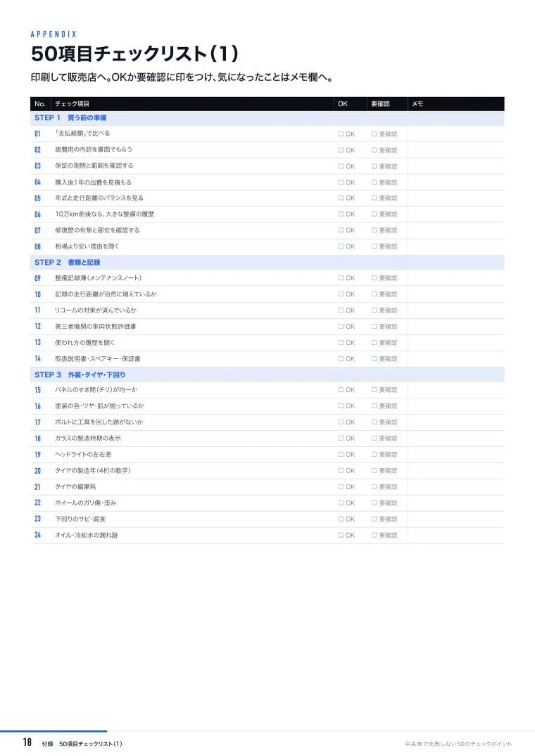Check the OK box for item 07 修復歴
Screen dimensions: 535x756
click(x=341, y=230)
